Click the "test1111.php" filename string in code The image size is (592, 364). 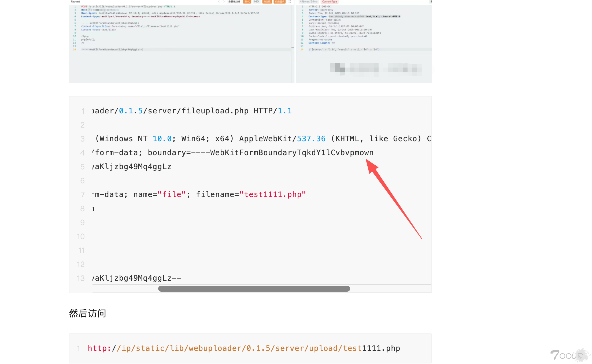pyautogui.click(x=272, y=194)
